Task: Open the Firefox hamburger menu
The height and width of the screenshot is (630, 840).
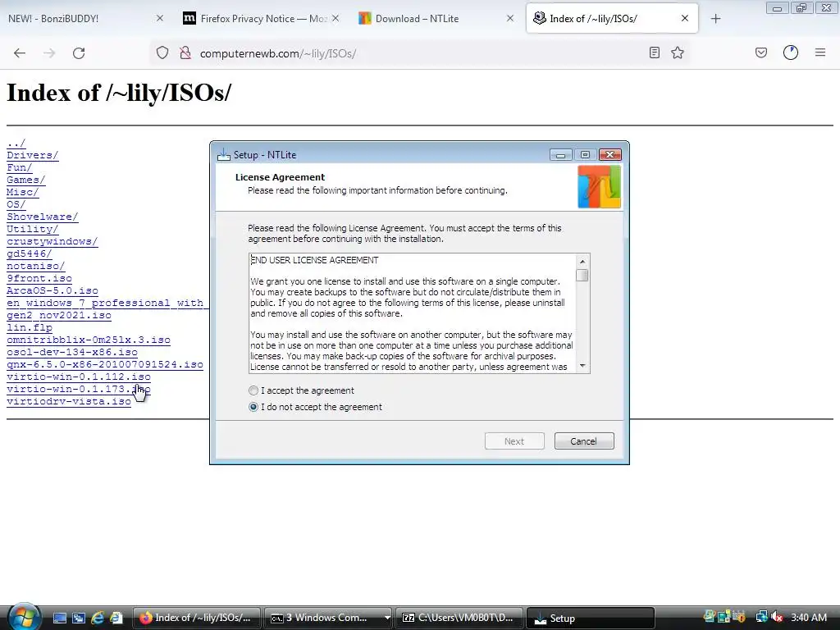Action: coord(820,52)
